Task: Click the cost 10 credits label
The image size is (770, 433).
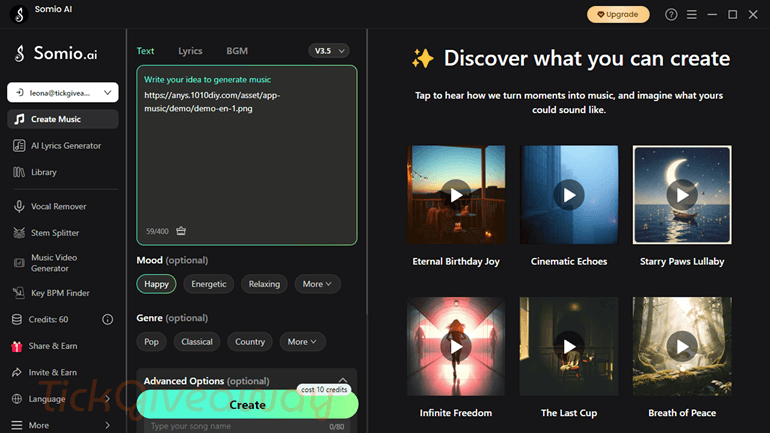Action: click(x=324, y=389)
